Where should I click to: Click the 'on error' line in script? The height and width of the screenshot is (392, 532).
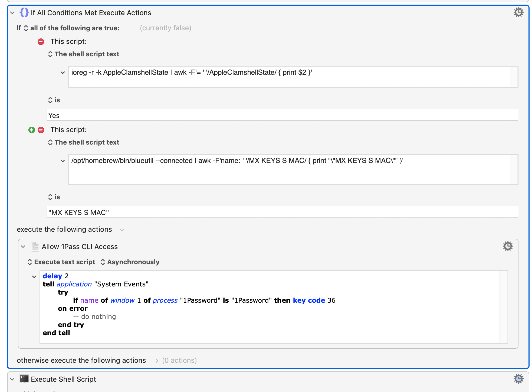pos(73,309)
